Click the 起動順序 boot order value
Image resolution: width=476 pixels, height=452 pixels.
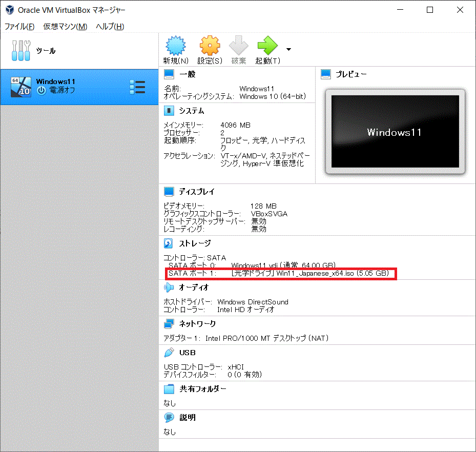point(262,144)
